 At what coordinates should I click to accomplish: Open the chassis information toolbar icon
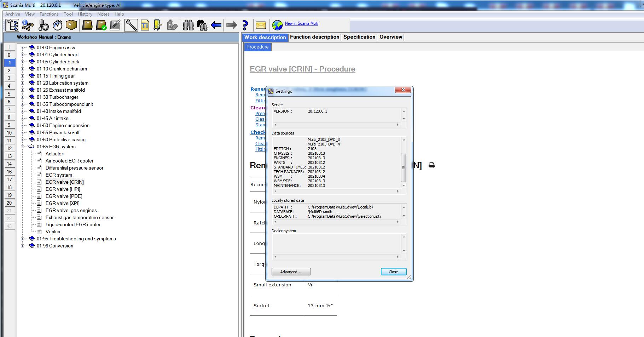pos(28,25)
